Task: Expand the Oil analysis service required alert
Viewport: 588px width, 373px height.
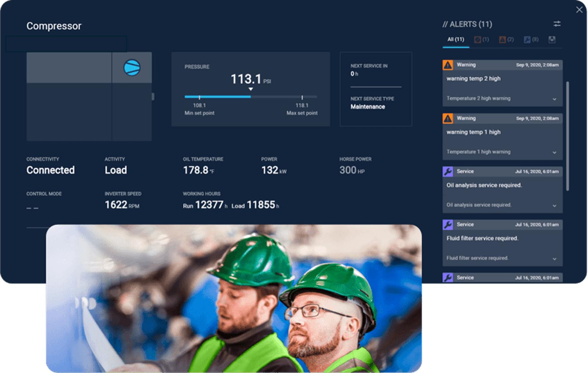Action: (554, 206)
